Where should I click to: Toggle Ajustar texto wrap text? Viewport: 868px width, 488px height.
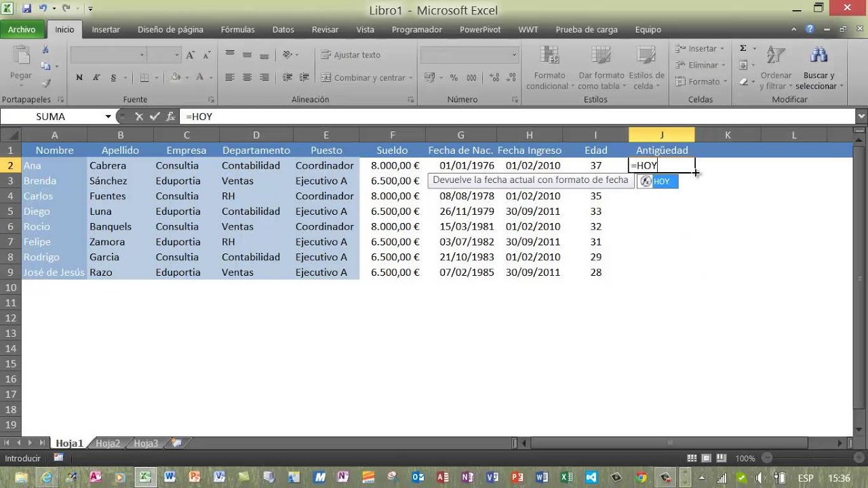tap(351, 55)
